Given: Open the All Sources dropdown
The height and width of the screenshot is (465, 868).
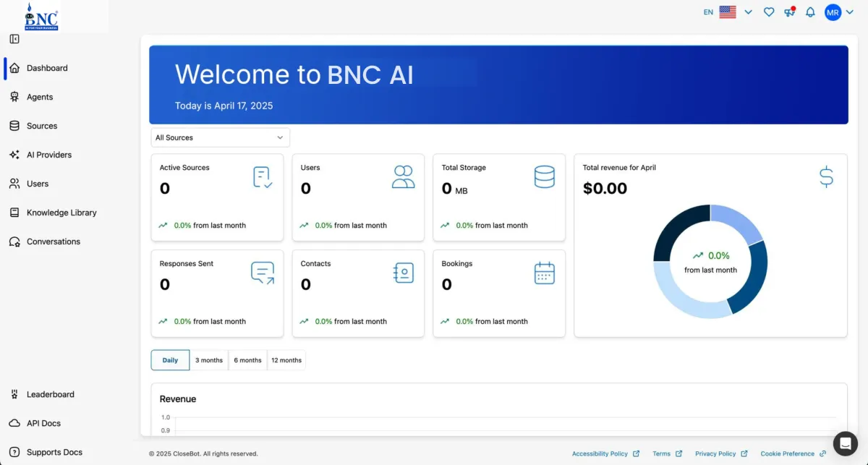Looking at the screenshot, I should pyautogui.click(x=221, y=137).
